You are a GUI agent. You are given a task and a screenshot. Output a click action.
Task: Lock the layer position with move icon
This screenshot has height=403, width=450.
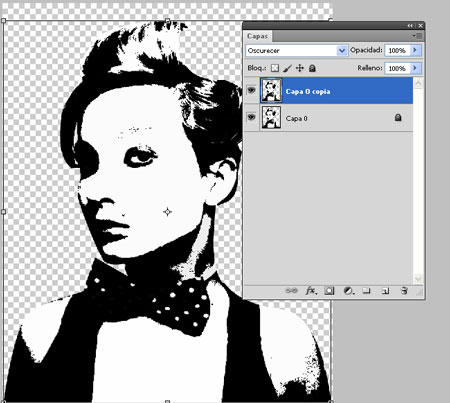click(x=300, y=68)
